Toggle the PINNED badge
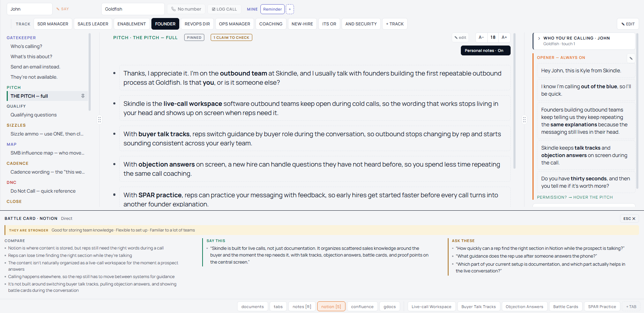 pyautogui.click(x=194, y=37)
